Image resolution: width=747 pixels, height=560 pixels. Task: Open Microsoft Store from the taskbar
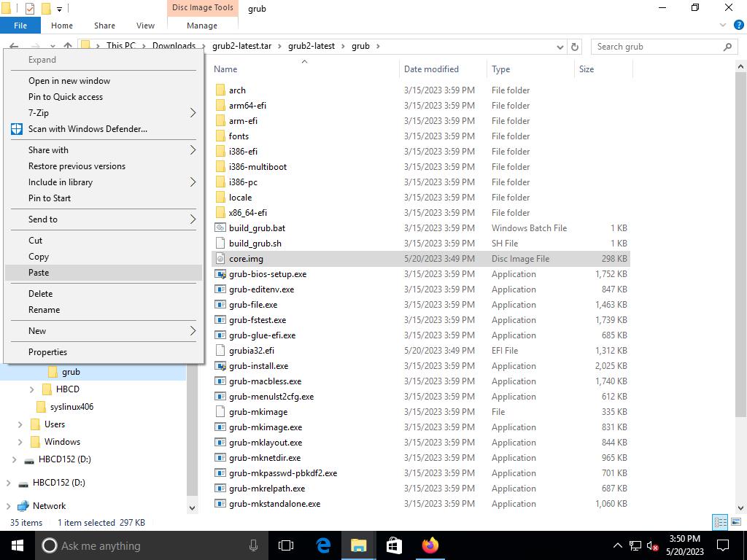coord(394,545)
